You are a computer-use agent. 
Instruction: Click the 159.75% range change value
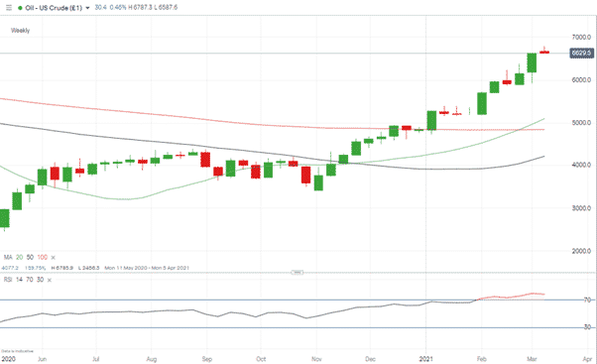[35, 268]
